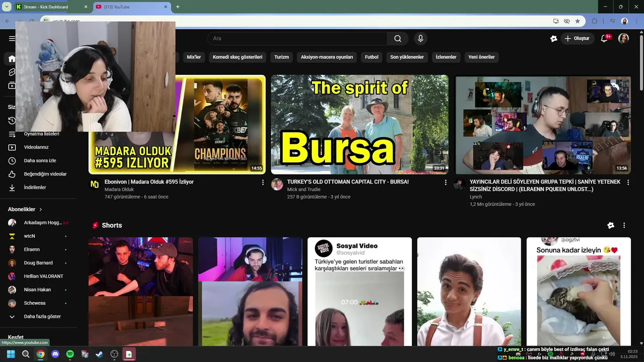Viewport: 644px width, 362px height.
Task: Open a new browser tab
Action: point(178,7)
